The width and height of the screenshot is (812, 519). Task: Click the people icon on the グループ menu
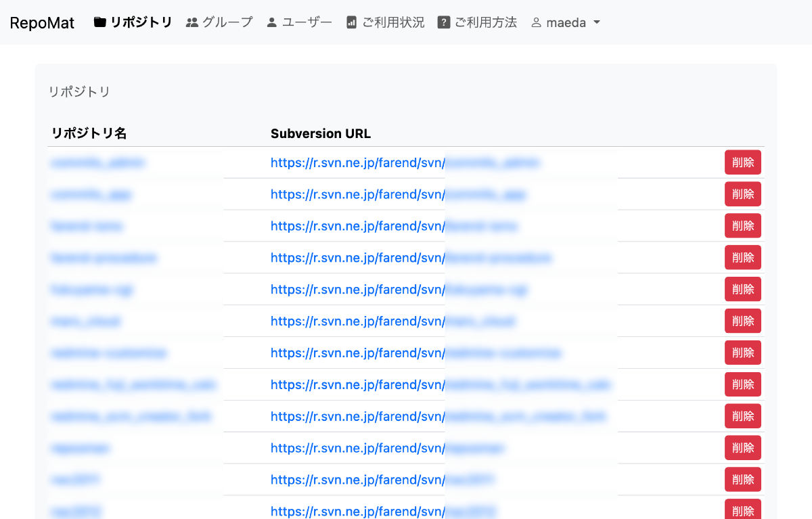tap(191, 22)
